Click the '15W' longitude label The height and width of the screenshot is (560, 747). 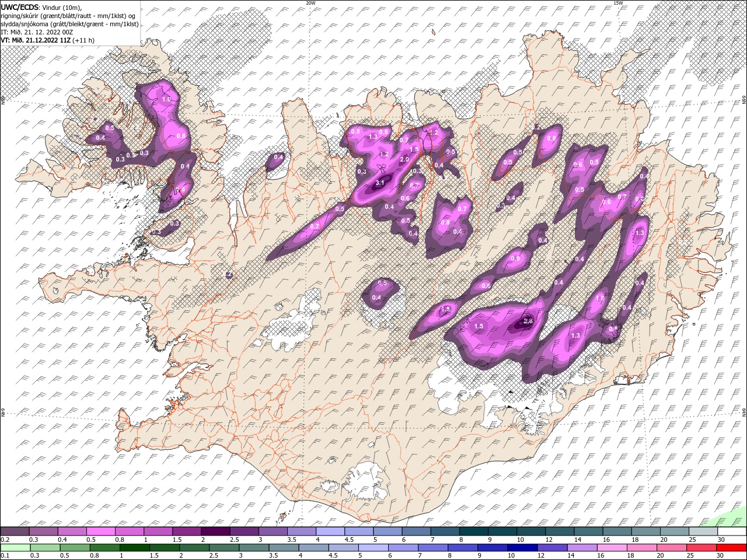[618, 3]
